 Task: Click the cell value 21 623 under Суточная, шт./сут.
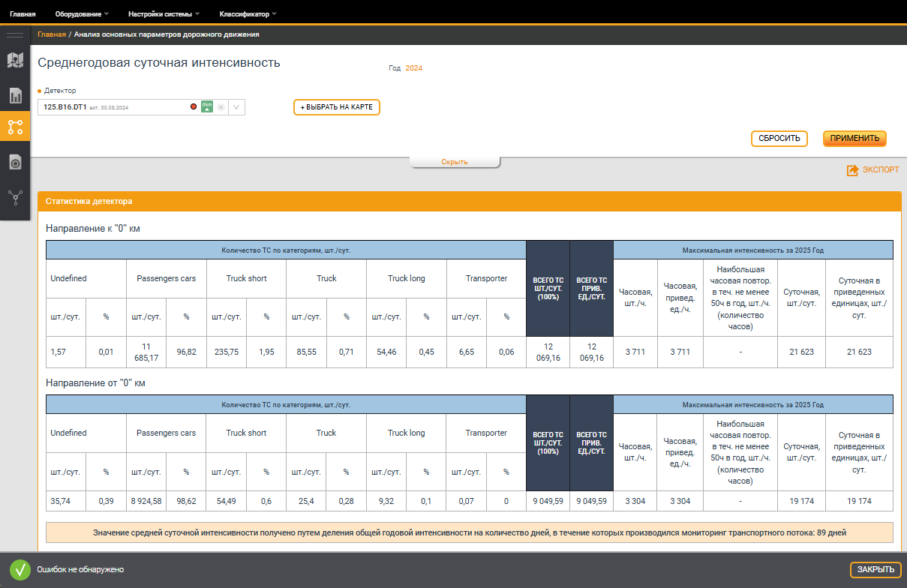point(801,352)
